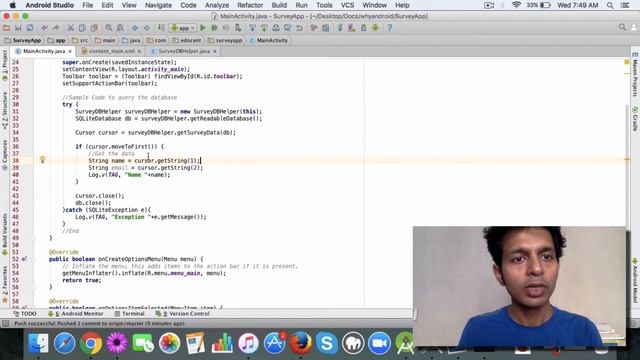640x360 pixels.
Task: Toggle the Gradle side panel
Action: (635, 119)
